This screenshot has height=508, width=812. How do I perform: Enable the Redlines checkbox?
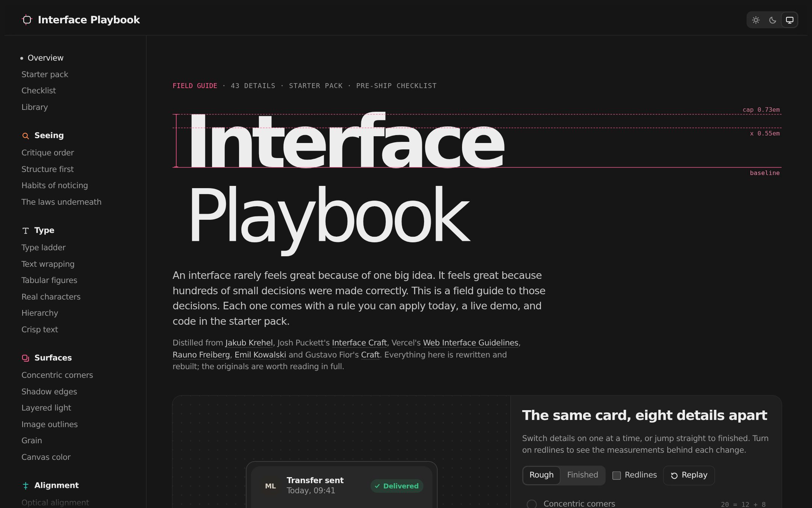point(617,476)
